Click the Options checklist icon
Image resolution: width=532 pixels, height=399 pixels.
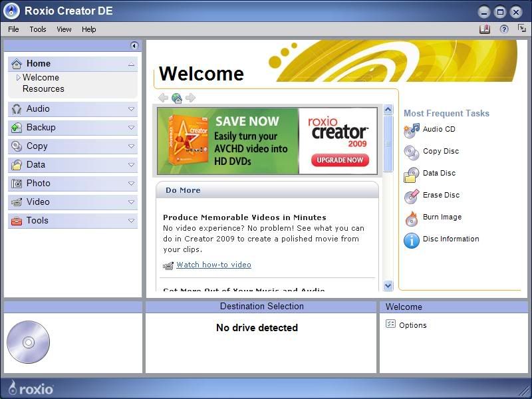390,324
